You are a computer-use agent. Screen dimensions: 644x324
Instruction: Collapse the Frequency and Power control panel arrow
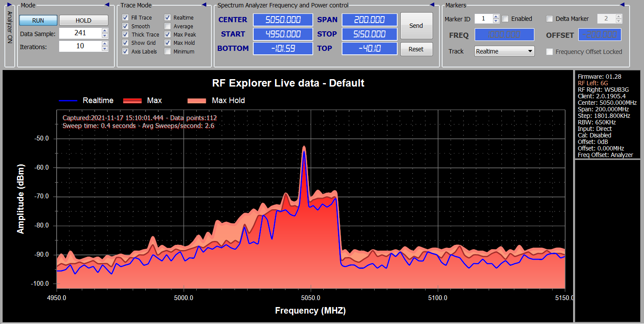[x=432, y=5]
